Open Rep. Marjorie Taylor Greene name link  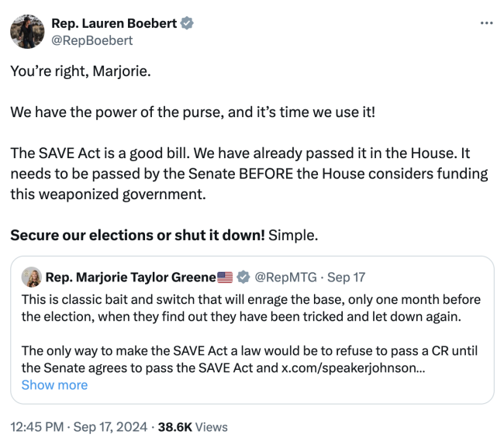coord(130,277)
